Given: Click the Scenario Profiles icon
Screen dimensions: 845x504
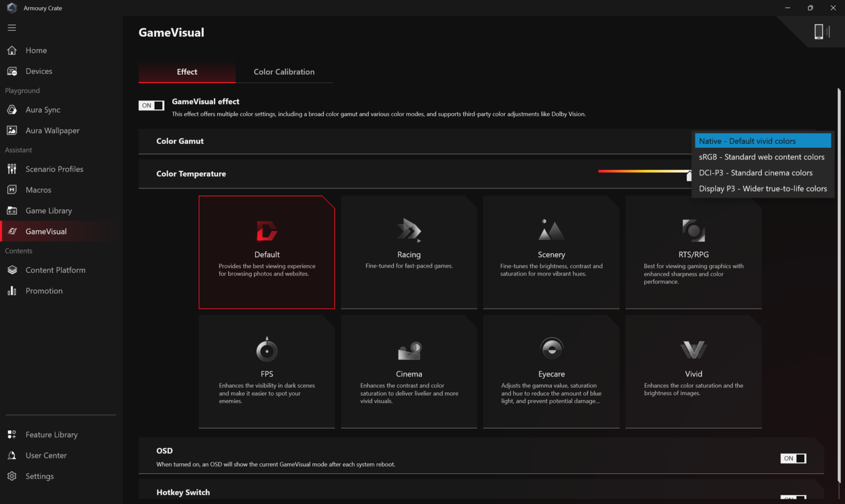Looking at the screenshot, I should click(12, 169).
